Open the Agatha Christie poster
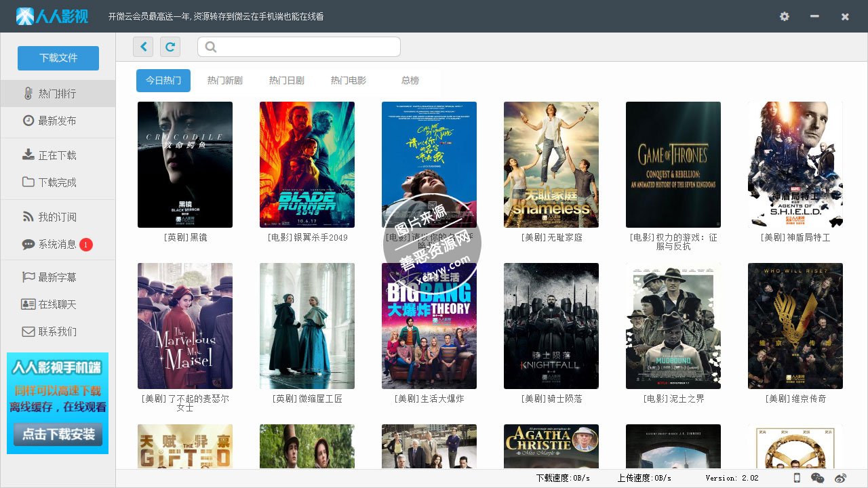868x488 pixels. [x=551, y=446]
